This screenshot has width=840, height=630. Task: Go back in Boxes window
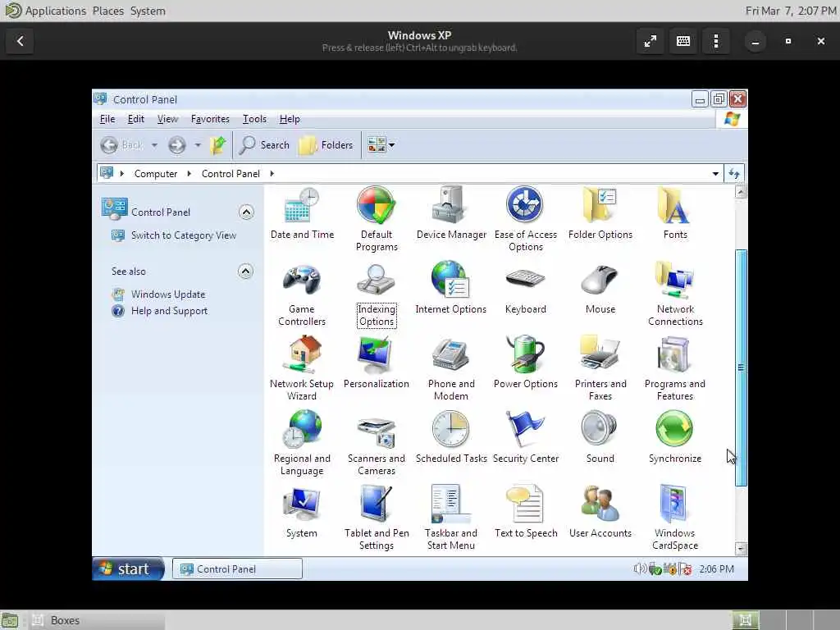point(20,41)
